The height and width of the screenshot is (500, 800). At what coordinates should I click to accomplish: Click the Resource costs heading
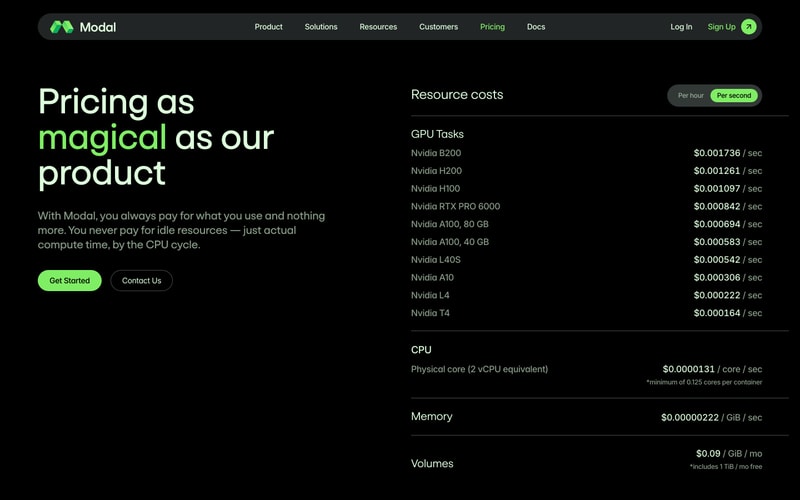457,95
